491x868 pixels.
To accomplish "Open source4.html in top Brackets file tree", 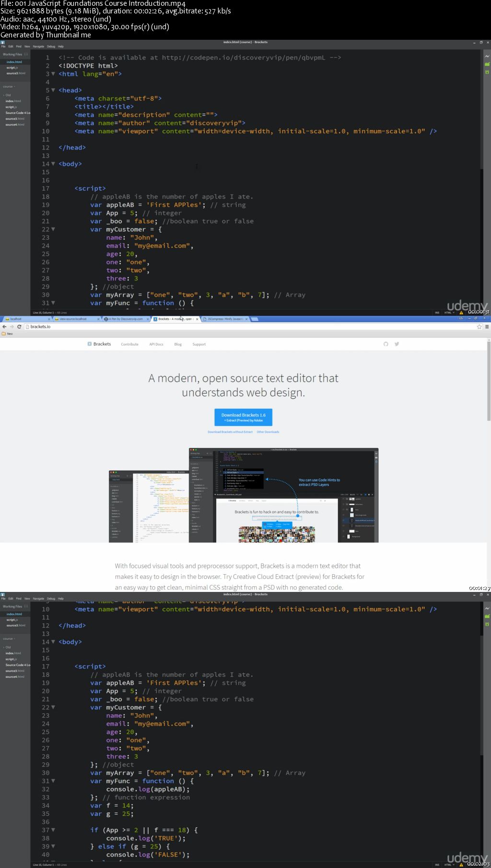I will pyautogui.click(x=15, y=125).
